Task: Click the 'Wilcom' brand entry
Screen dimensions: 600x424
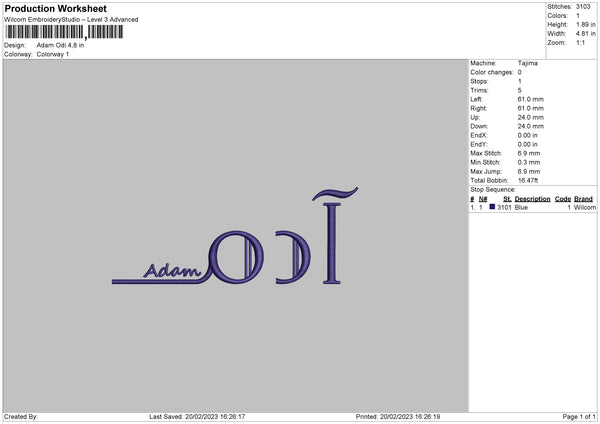Action: coord(585,207)
